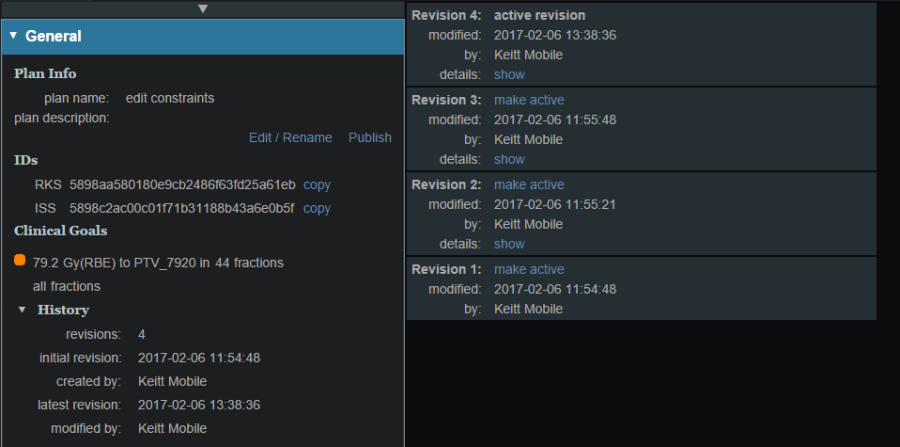Show details for Revision 3
900x447 pixels.
point(509,160)
